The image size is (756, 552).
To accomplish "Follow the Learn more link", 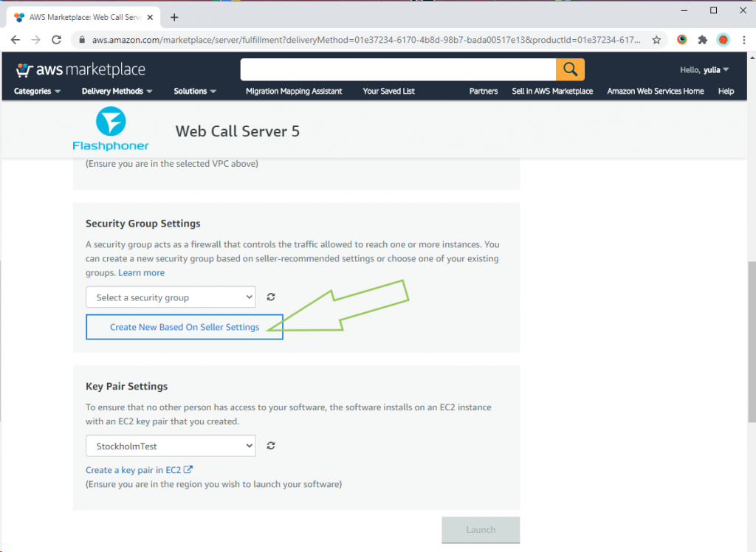I will click(x=141, y=272).
